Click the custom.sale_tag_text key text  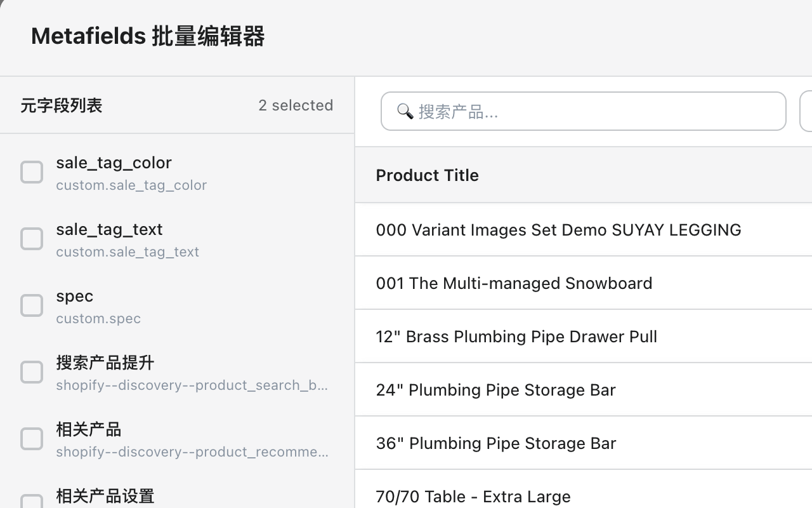click(x=128, y=252)
